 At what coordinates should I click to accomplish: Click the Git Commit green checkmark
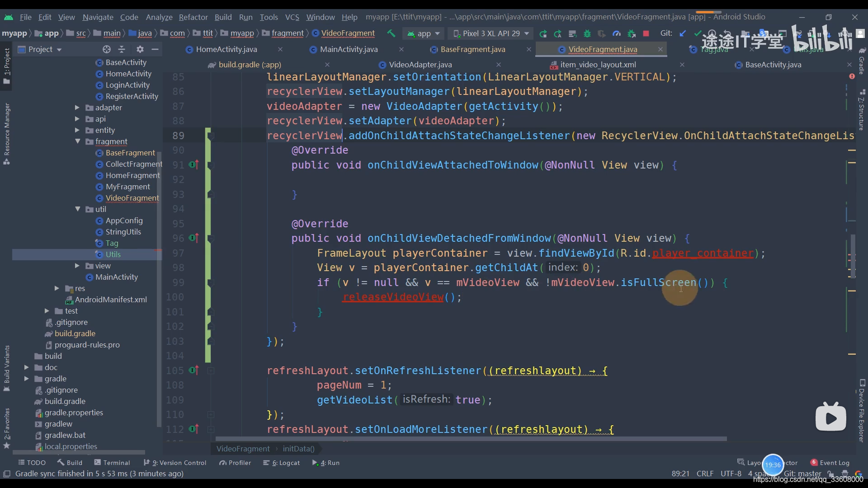pyautogui.click(x=698, y=33)
